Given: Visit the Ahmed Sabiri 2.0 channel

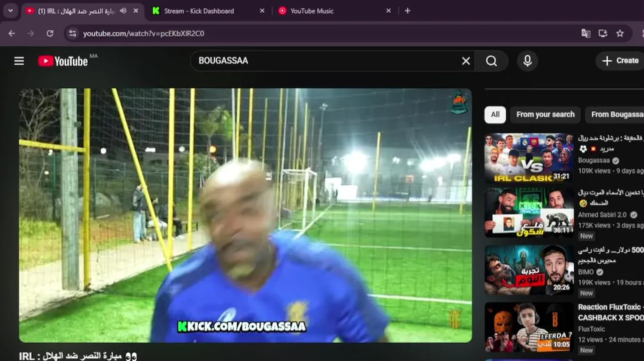Looking at the screenshot, I should 603,215.
